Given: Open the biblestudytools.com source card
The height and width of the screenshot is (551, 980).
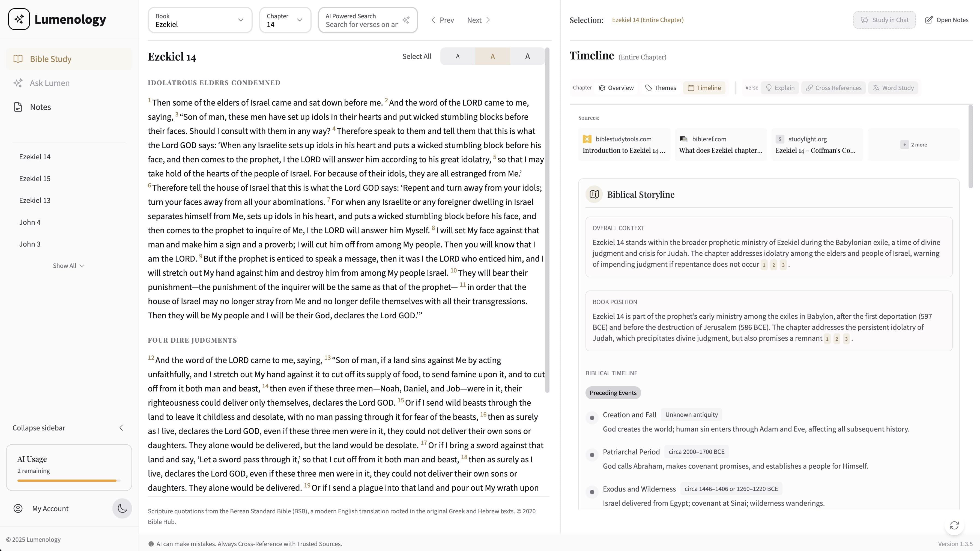Looking at the screenshot, I should coord(624,145).
